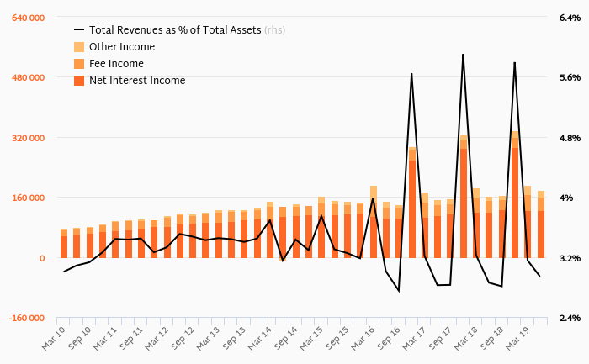Click the Fee Income legend color swatch
The image size is (589, 364).
[x=79, y=64]
